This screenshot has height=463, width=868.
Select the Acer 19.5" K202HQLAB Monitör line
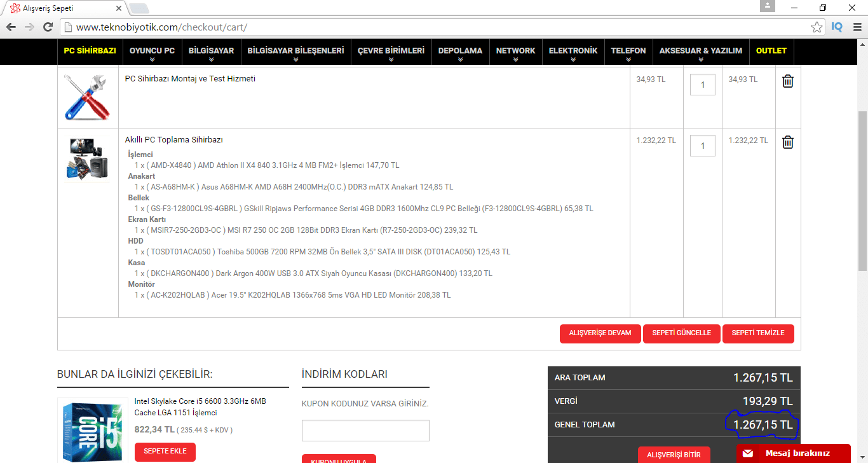[292, 295]
